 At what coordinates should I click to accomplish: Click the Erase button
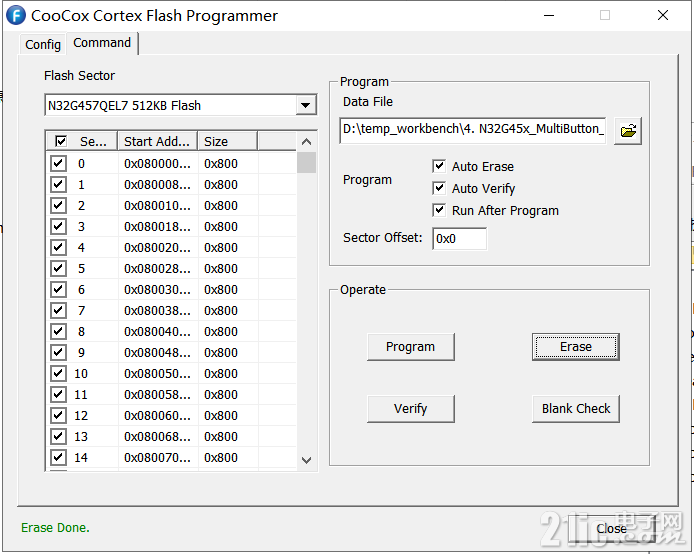pos(575,347)
